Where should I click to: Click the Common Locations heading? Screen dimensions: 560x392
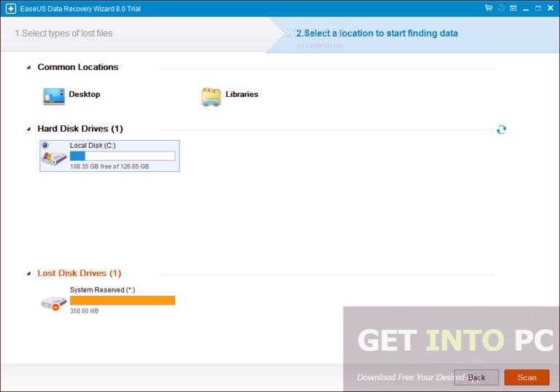point(78,67)
